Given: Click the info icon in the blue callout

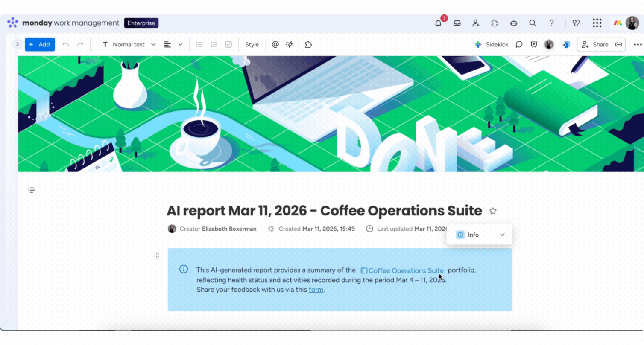Looking at the screenshot, I should 184,269.
